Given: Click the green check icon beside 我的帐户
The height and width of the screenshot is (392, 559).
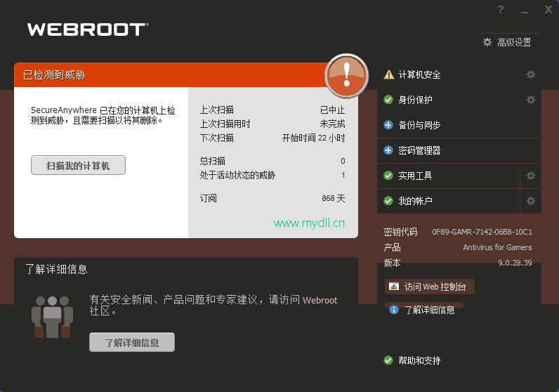Looking at the screenshot, I should tap(388, 201).
